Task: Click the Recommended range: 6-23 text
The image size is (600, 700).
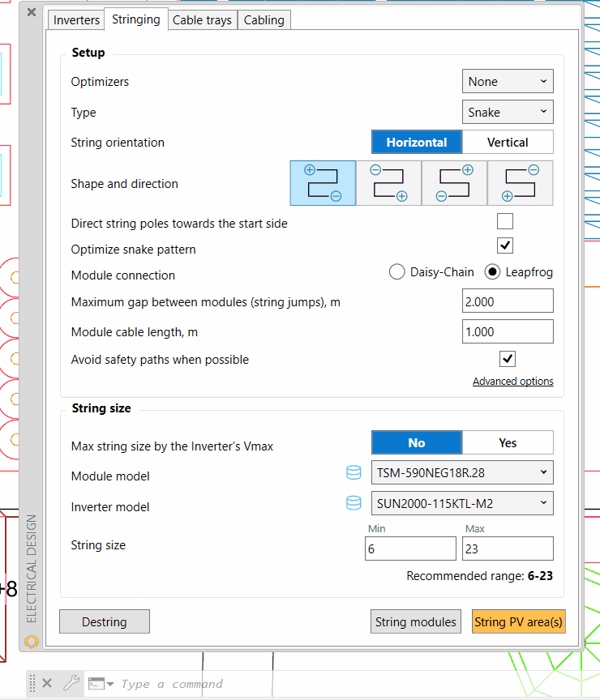Action: click(x=479, y=575)
